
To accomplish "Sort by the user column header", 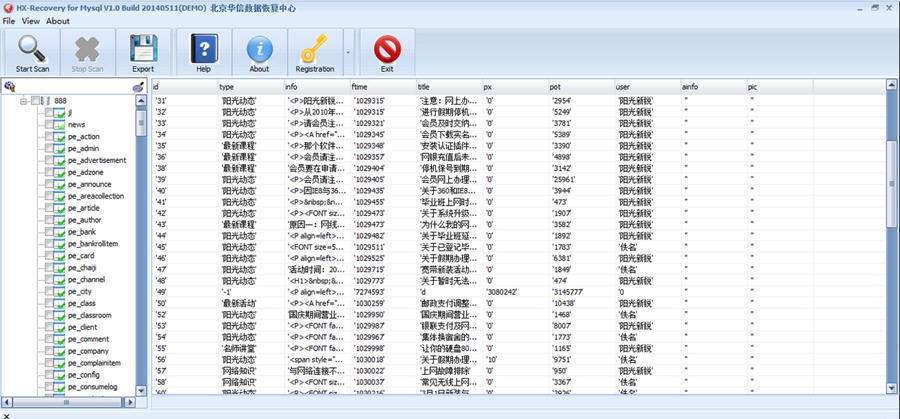I will point(647,87).
